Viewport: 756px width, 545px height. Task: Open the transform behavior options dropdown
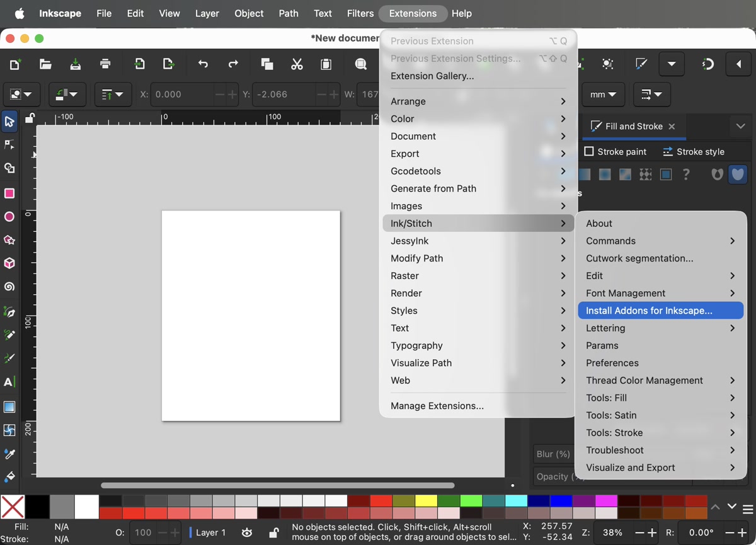(651, 95)
